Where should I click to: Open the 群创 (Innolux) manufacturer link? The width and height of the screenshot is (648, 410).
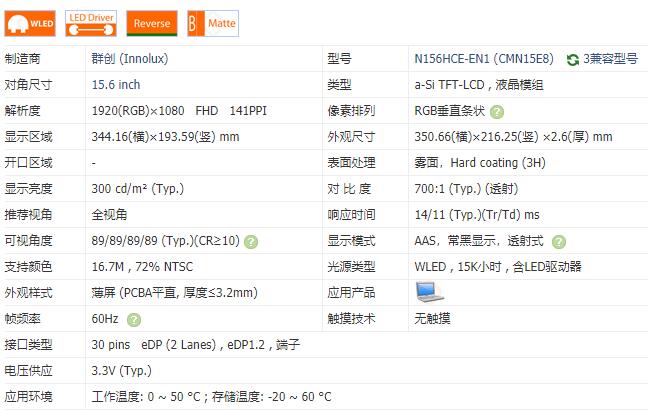click(130, 59)
